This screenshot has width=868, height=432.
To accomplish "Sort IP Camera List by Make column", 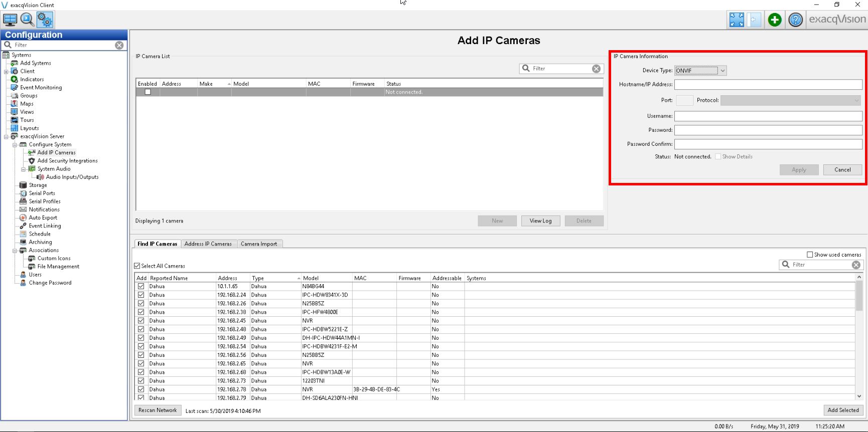I will pos(214,84).
